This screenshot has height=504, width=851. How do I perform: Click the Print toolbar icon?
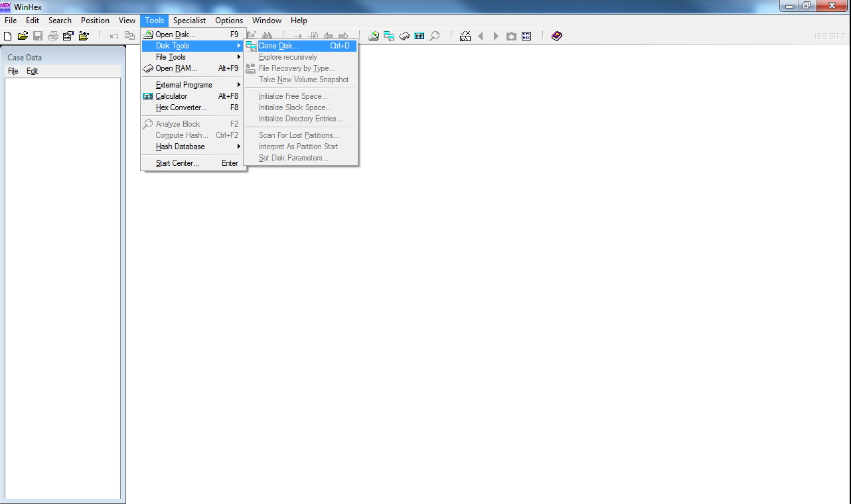click(52, 36)
